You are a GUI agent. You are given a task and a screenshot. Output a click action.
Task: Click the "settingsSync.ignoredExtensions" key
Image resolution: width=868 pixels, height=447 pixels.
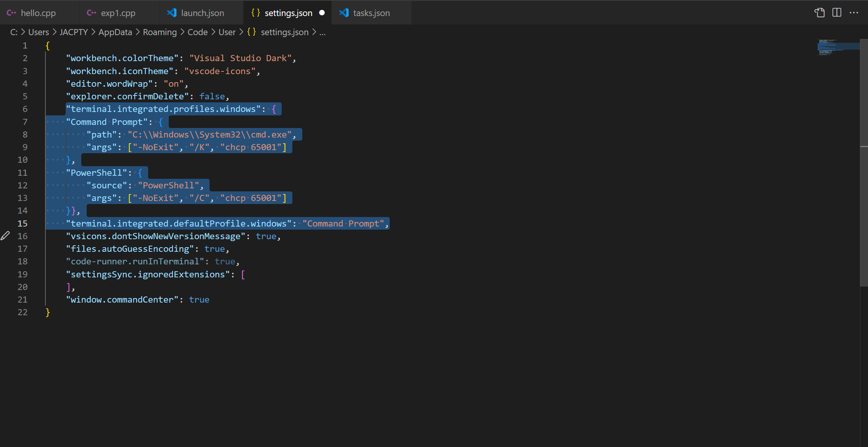coord(148,274)
